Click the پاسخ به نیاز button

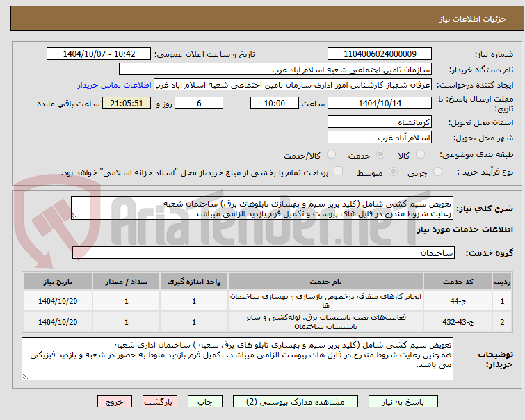coord(403,401)
